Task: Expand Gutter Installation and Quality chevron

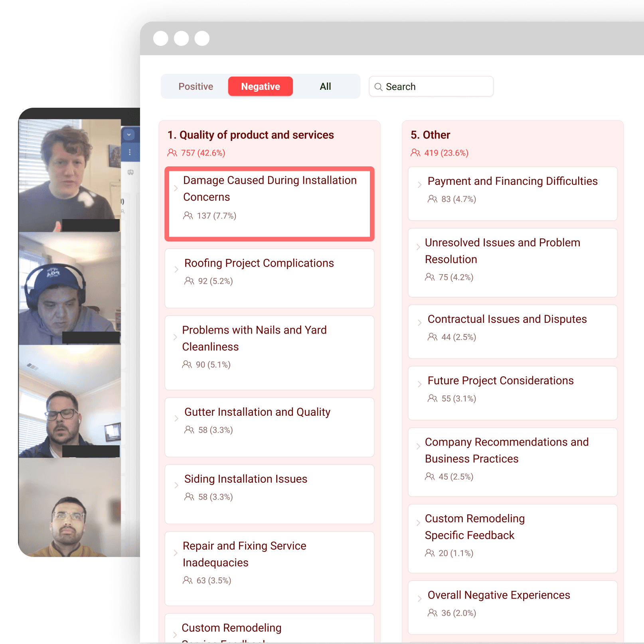Action: (x=176, y=419)
